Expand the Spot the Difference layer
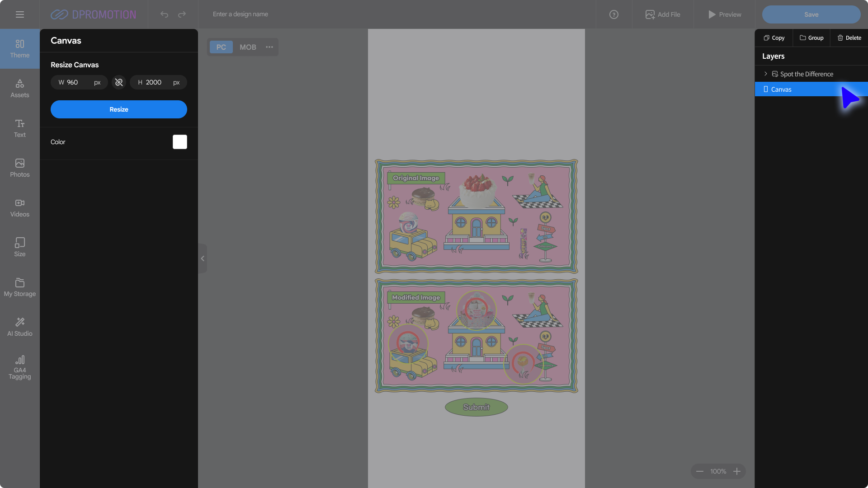The image size is (868, 488). (765, 74)
